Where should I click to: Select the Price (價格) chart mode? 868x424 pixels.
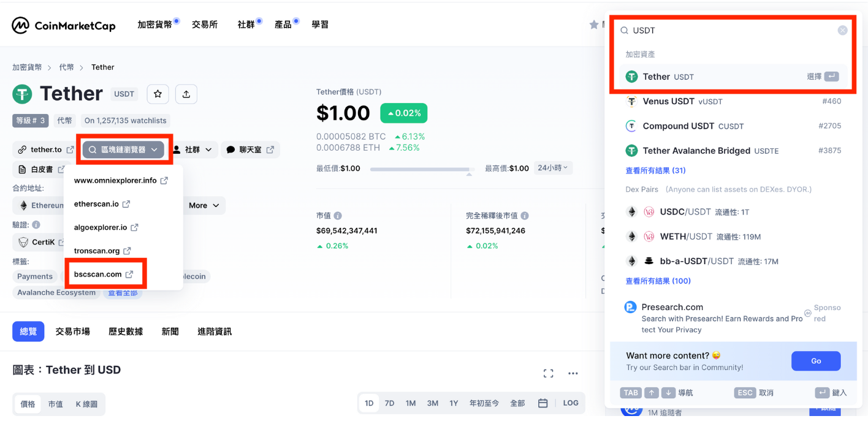[x=28, y=404]
